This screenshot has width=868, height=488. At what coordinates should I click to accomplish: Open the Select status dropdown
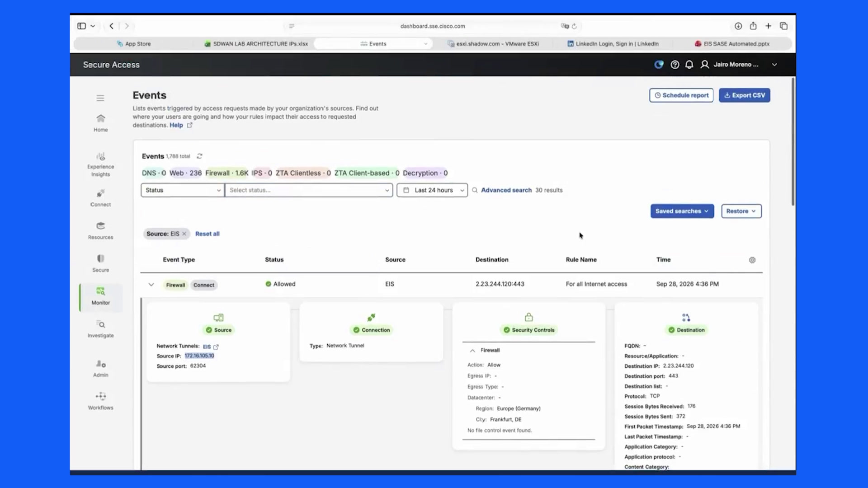tap(309, 190)
